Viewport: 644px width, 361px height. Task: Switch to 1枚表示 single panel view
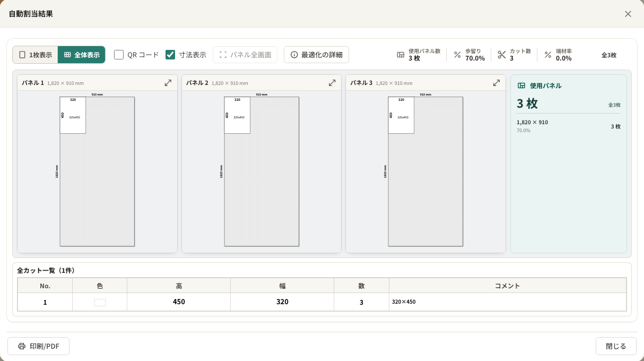click(36, 55)
